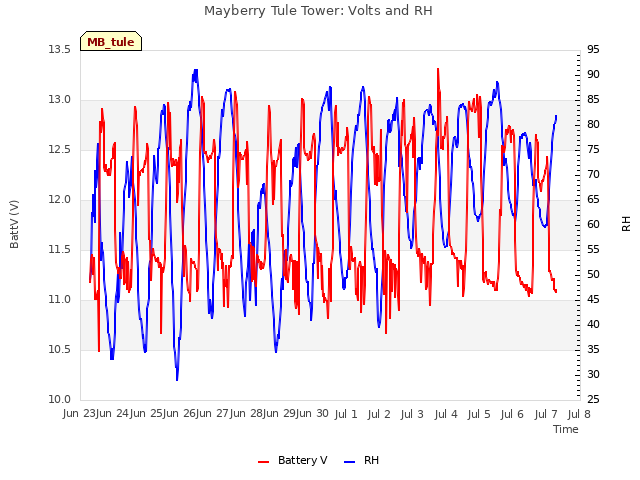Click the MB_tule label box
The width and height of the screenshot is (640, 480).
click(111, 42)
